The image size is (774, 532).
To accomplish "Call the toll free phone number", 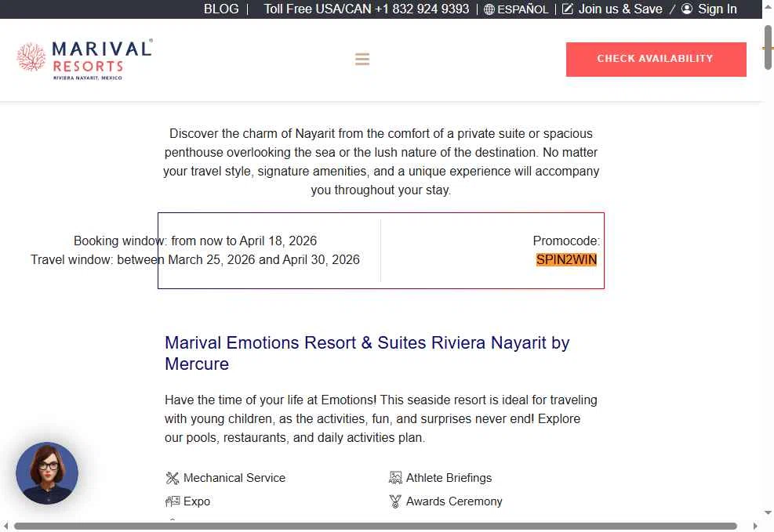I will coord(366,9).
